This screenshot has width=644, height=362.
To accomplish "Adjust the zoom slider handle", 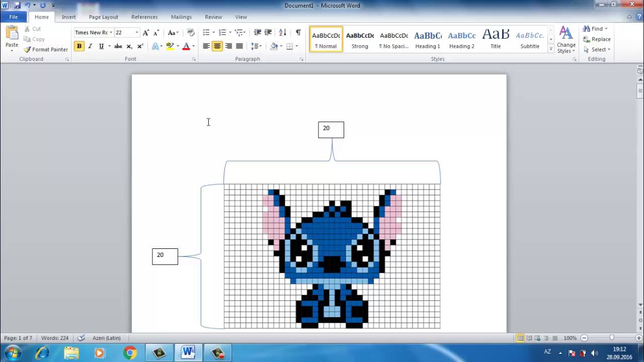I will click(612, 338).
